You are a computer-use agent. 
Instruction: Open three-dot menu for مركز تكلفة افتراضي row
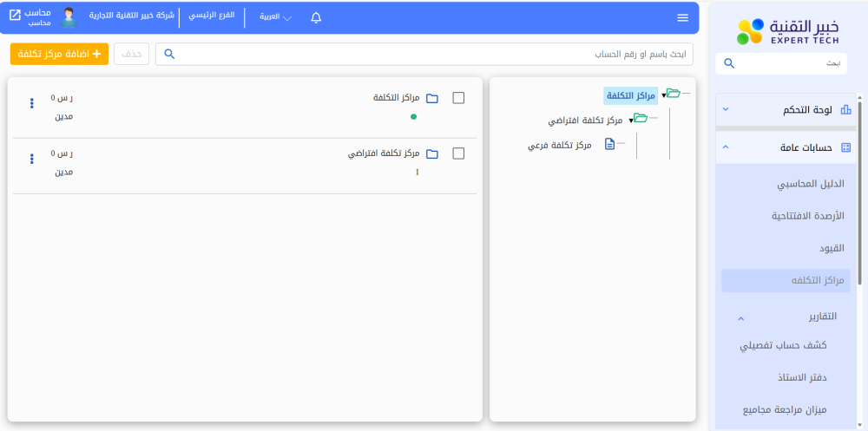tap(32, 159)
